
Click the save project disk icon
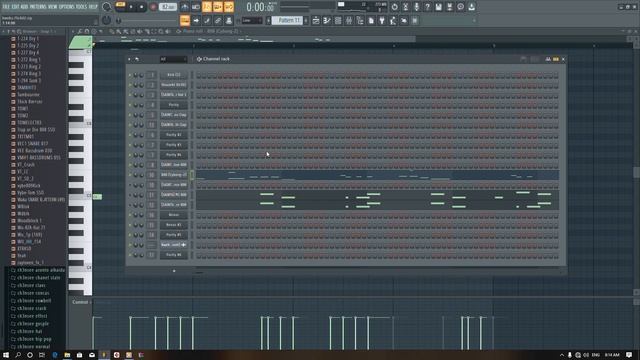pyautogui.click(x=438, y=7)
